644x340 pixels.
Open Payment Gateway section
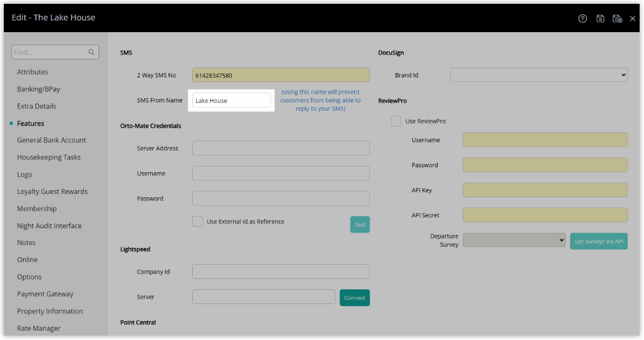45,294
